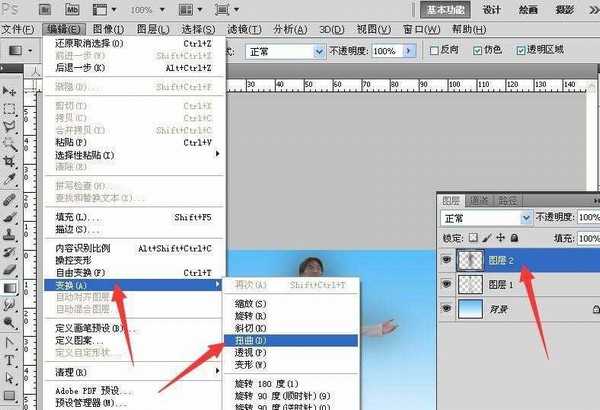This screenshot has height=410, width=600.
Task: Click the Arrange Documents icon
Action: click(186, 10)
